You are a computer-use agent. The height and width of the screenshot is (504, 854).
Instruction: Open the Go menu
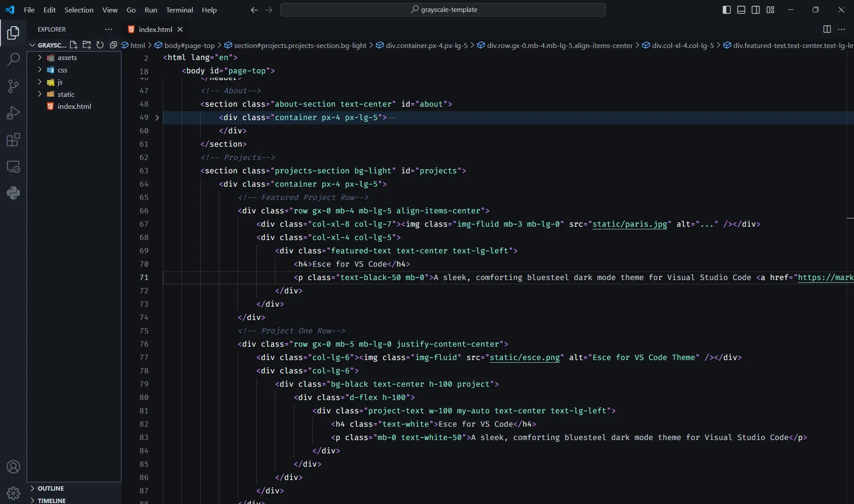(x=131, y=10)
